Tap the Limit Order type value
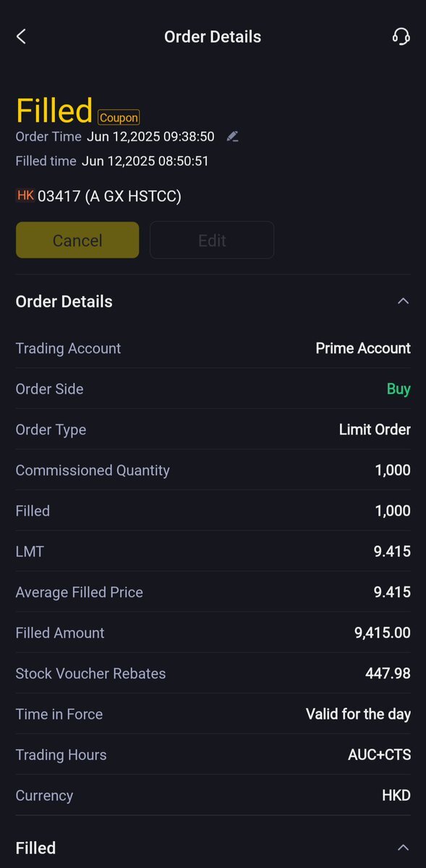 click(x=375, y=429)
